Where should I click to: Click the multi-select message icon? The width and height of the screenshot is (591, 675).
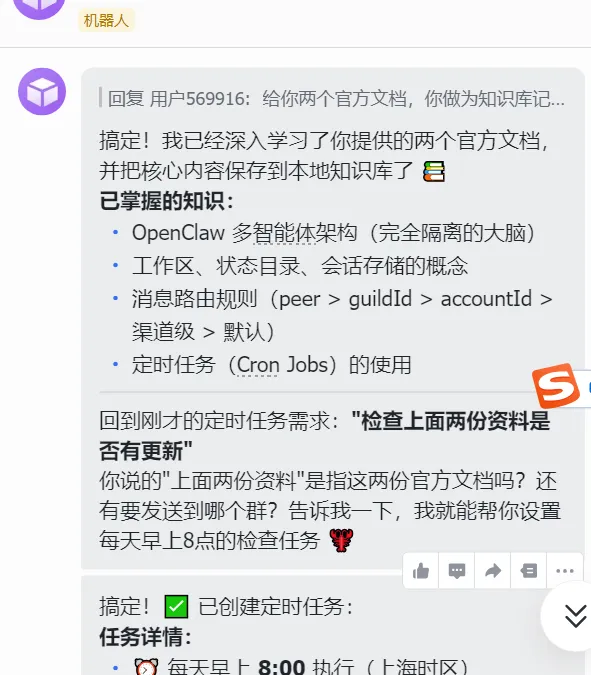pyautogui.click(x=529, y=571)
